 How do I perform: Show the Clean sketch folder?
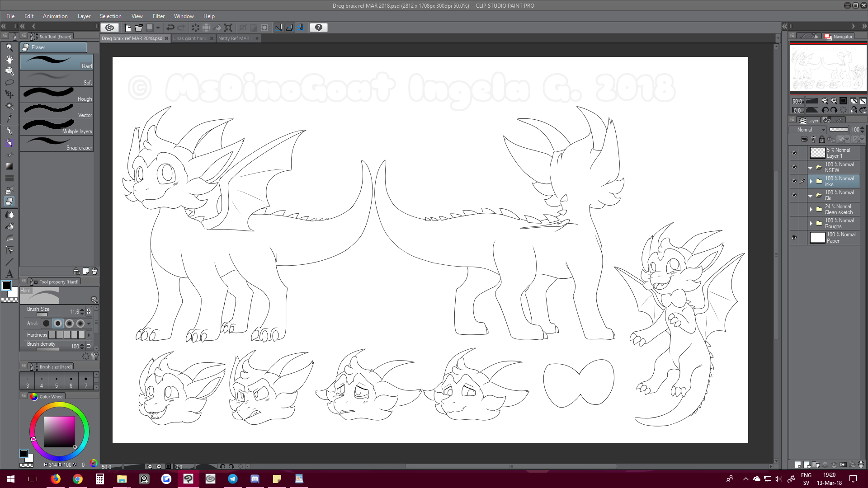coord(794,210)
